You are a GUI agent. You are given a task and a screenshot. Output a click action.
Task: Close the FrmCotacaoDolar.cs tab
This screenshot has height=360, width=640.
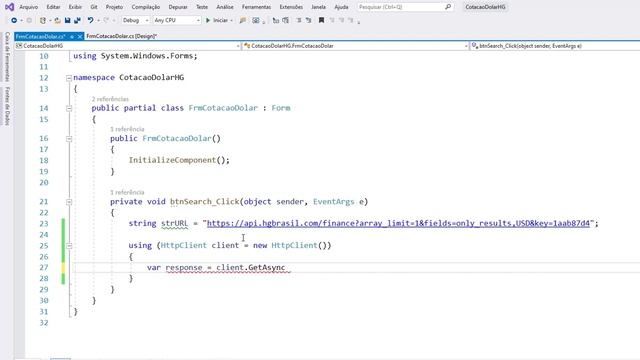point(80,37)
